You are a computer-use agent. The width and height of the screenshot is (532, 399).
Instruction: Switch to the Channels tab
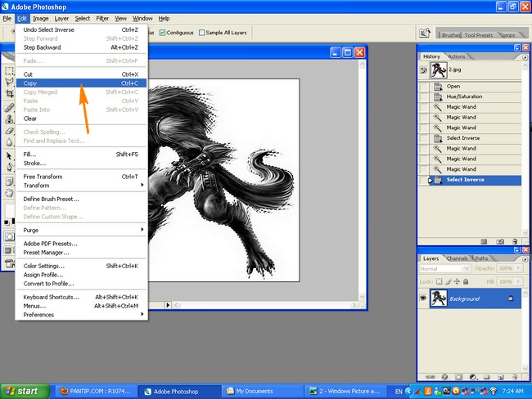pos(457,258)
